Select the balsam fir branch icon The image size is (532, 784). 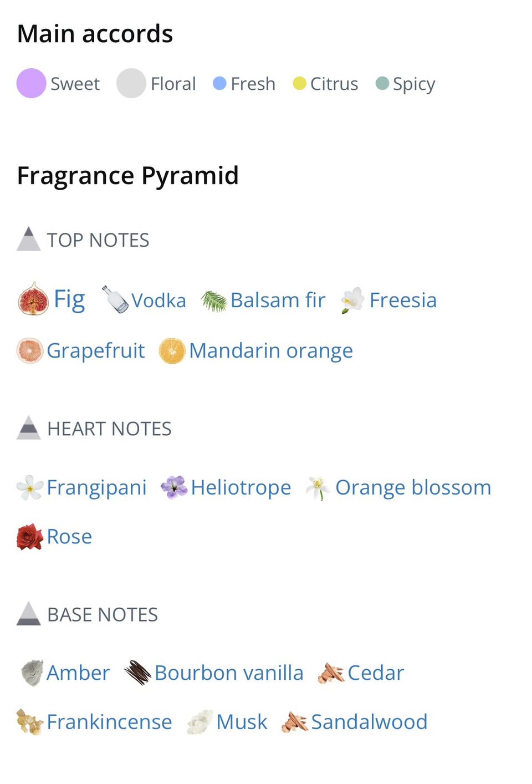214,301
